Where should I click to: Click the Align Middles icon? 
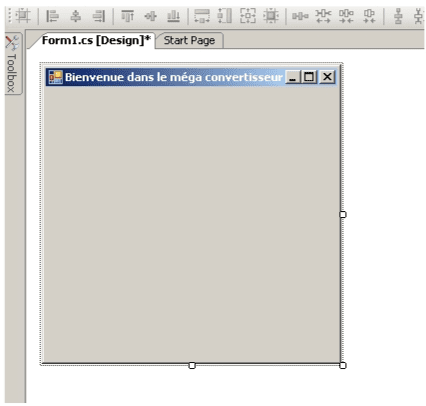(x=151, y=16)
